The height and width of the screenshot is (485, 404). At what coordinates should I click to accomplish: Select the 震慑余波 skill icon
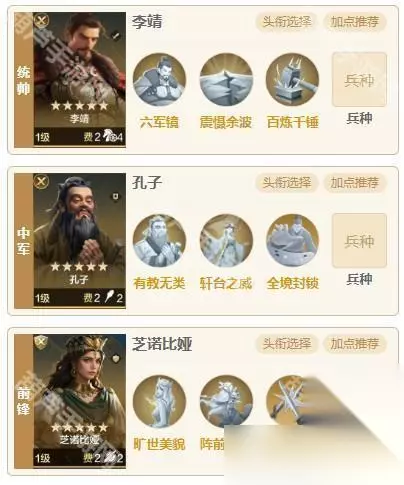pos(226,80)
